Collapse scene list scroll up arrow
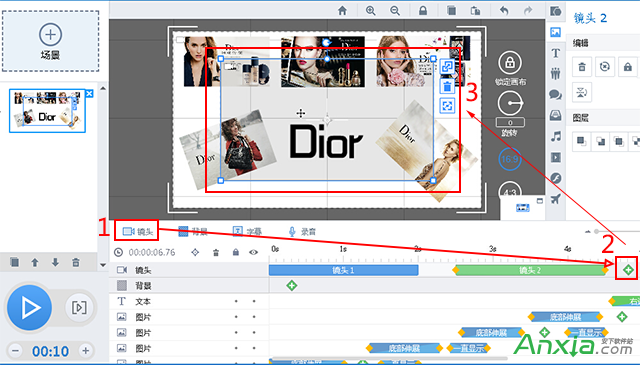640x365 pixels. tap(103, 88)
